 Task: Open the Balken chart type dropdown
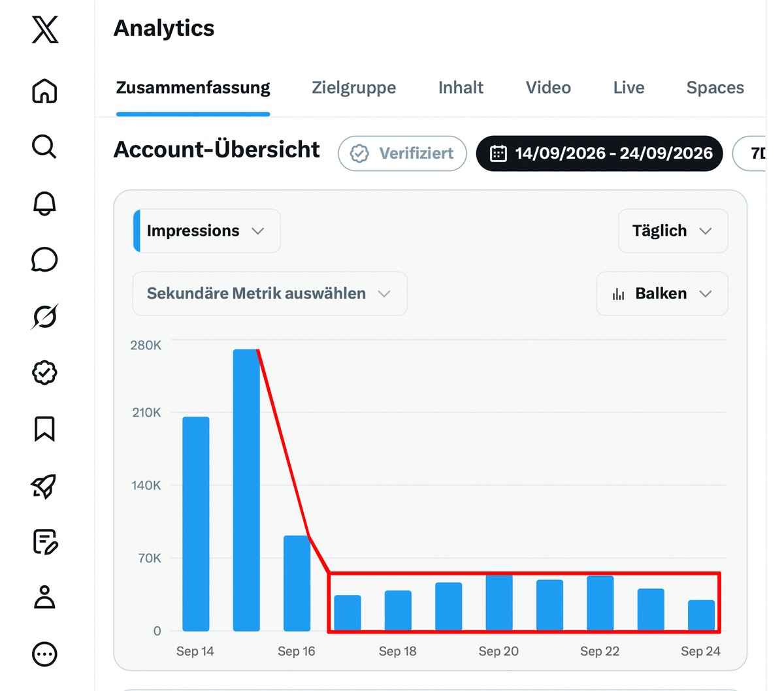point(662,294)
